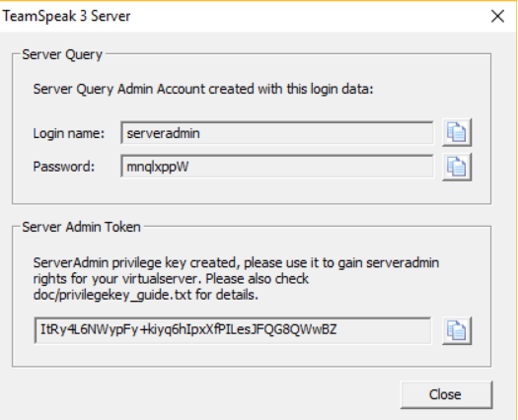Click the mnqlxppW password value
The height and width of the screenshot is (420, 518).
158,167
